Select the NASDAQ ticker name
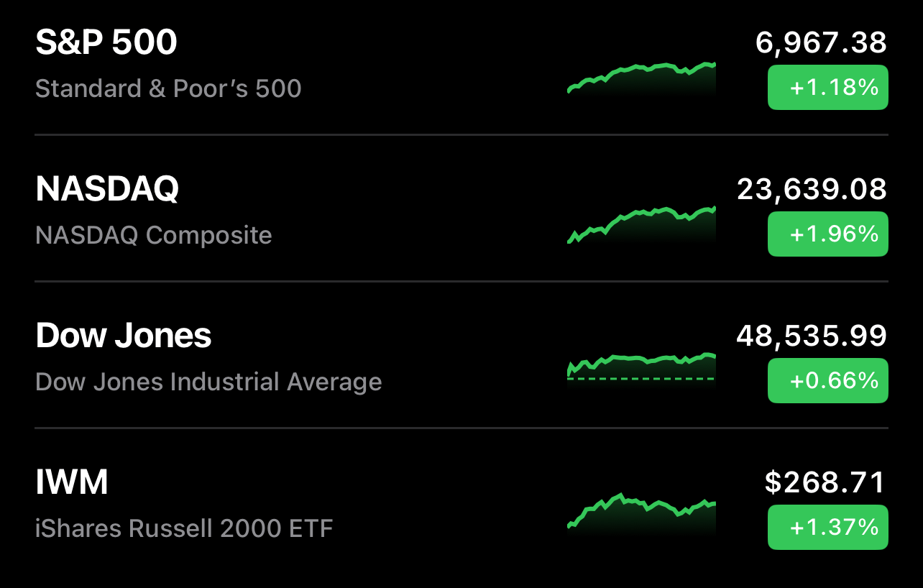The image size is (923, 588). coord(107,190)
